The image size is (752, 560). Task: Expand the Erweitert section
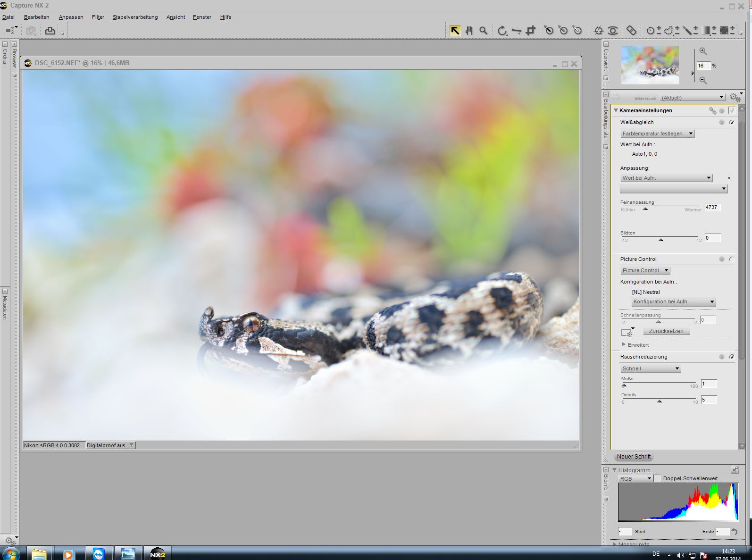[x=624, y=344]
